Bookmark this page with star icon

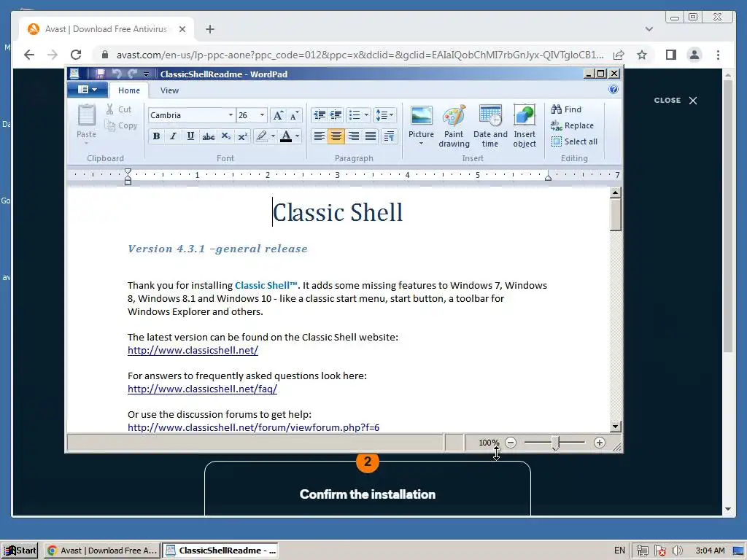[x=642, y=55]
